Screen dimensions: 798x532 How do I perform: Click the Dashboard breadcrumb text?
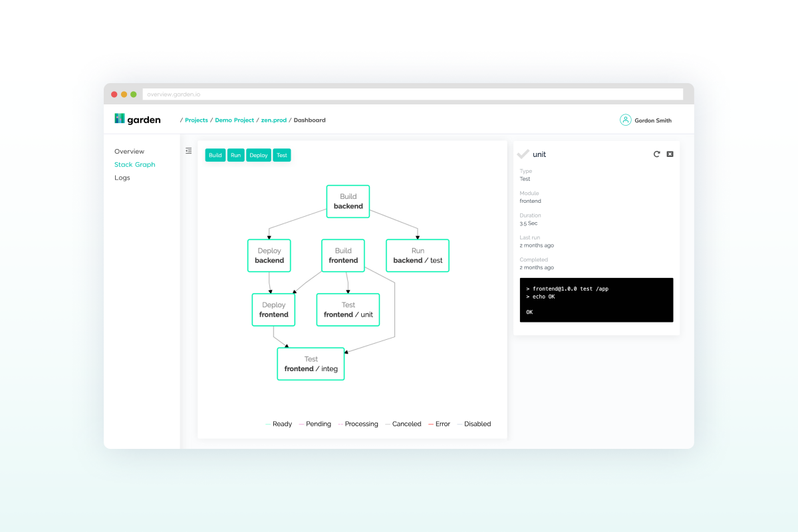[310, 120]
